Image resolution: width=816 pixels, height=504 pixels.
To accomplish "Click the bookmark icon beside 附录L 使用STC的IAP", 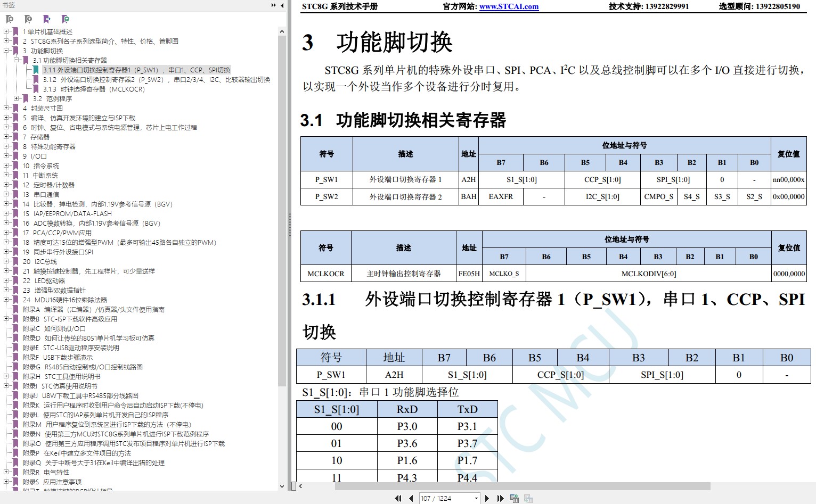I will pos(15,415).
